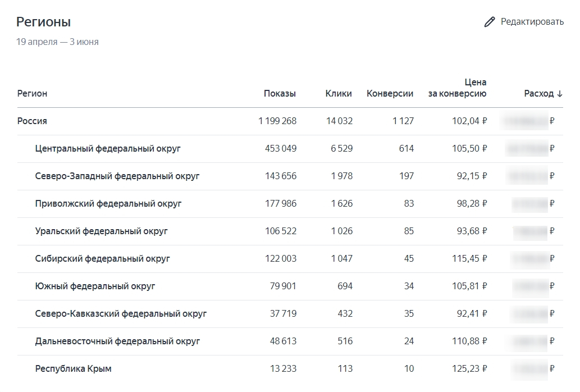Sort by the Конверсии column header
The width and height of the screenshot is (580, 392).
tap(390, 94)
